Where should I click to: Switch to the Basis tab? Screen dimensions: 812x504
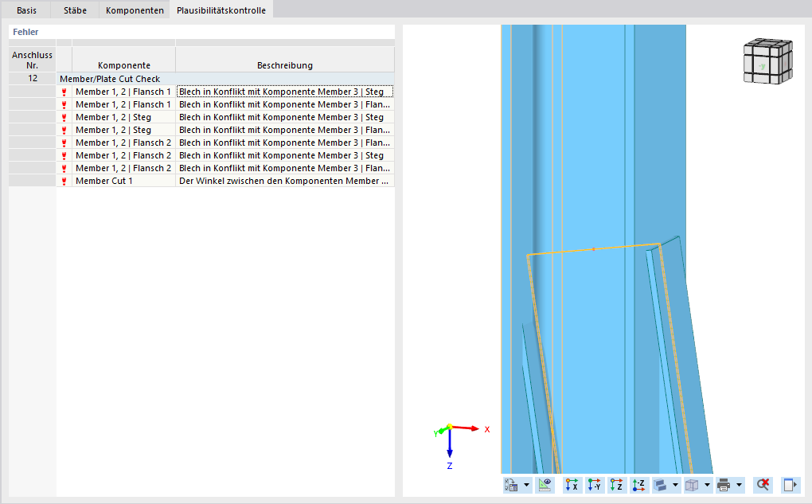coord(26,10)
